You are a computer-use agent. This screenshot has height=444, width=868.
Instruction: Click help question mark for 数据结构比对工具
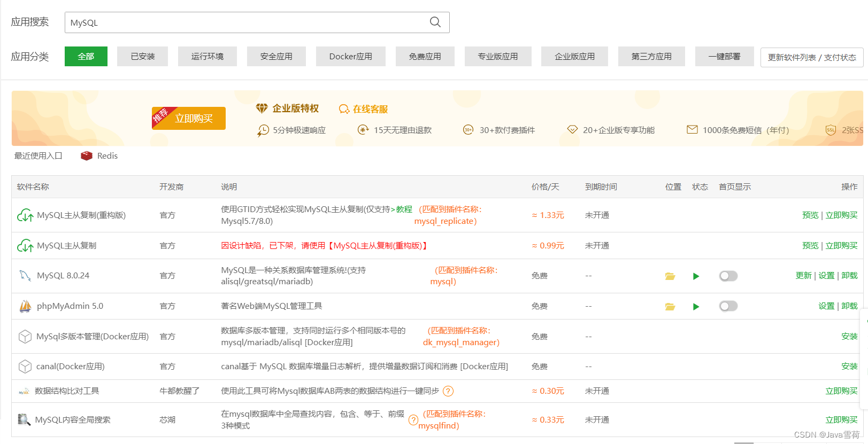[x=448, y=391]
